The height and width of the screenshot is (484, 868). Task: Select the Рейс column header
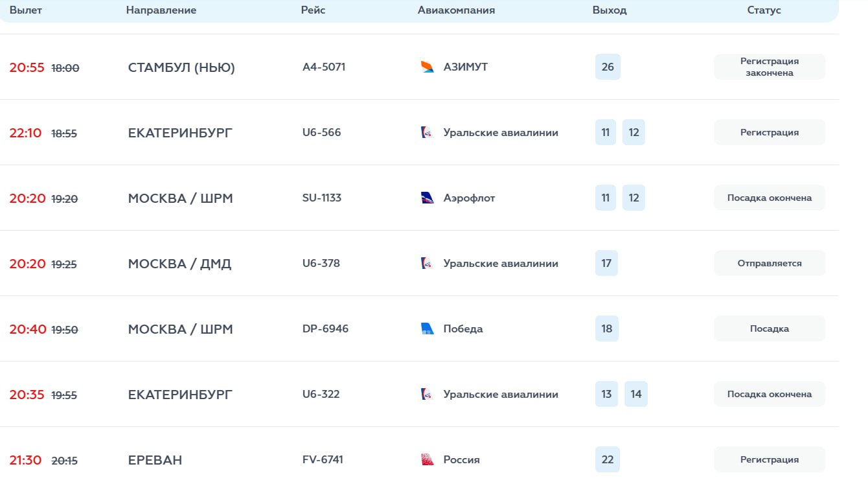[314, 10]
